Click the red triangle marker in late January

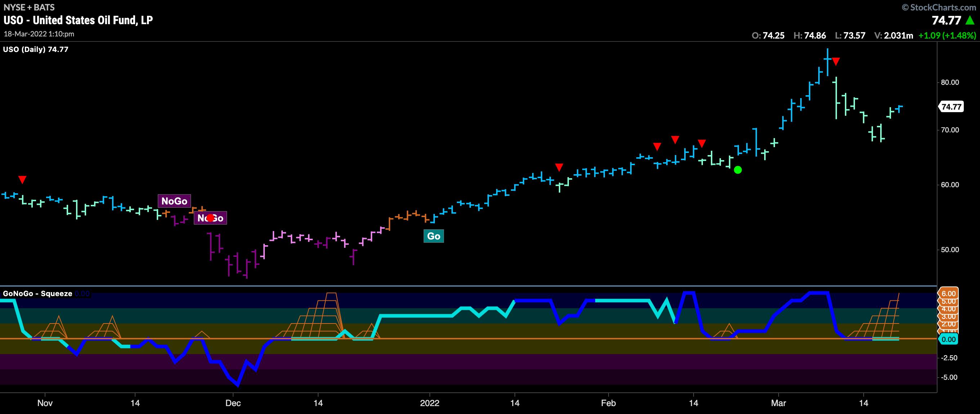(558, 167)
